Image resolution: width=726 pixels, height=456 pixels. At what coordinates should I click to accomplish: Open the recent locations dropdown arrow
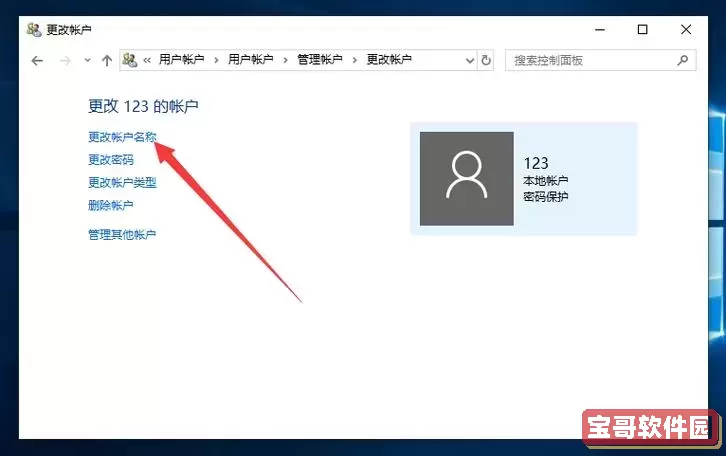88,60
